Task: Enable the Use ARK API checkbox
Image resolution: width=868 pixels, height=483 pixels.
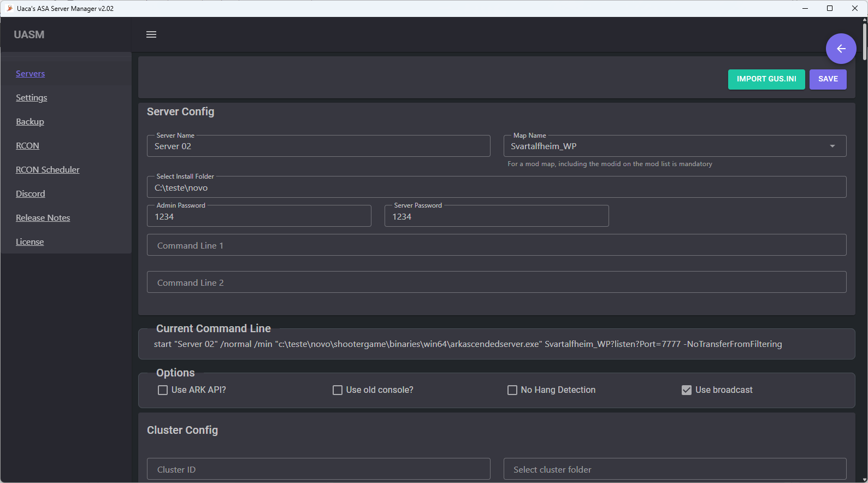Action: pyautogui.click(x=163, y=390)
